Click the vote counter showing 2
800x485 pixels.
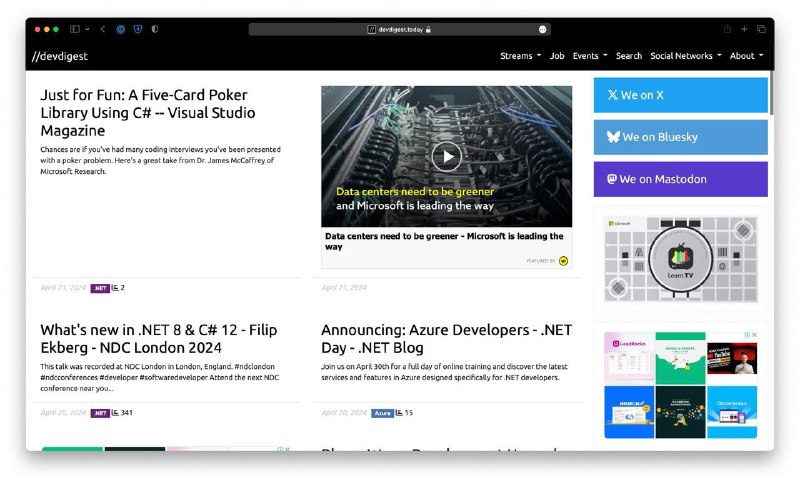click(118, 288)
